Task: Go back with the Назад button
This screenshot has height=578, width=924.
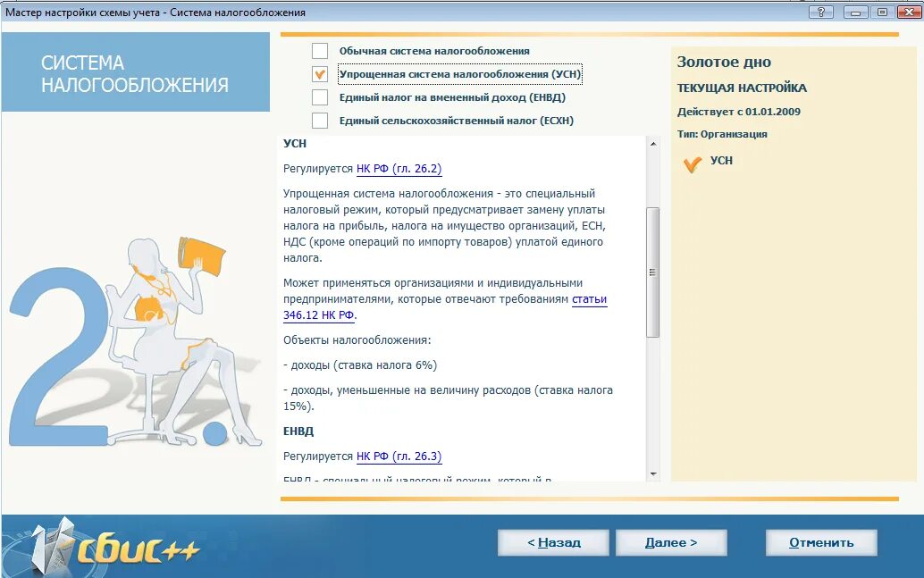Action: click(x=553, y=542)
